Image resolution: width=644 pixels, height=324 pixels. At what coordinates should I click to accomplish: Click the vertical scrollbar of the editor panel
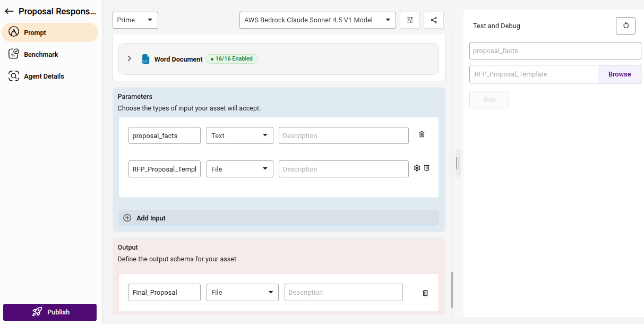click(452, 290)
